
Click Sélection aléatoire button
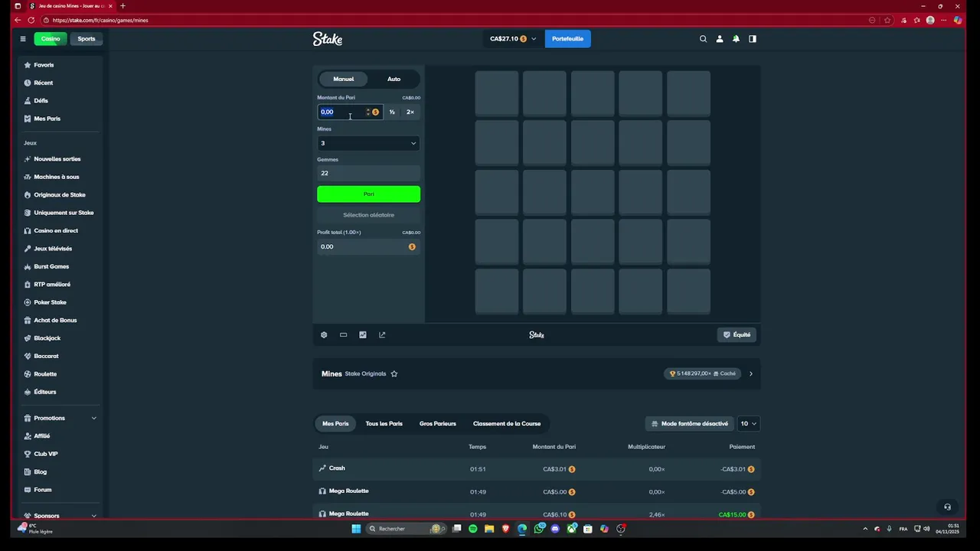point(368,215)
